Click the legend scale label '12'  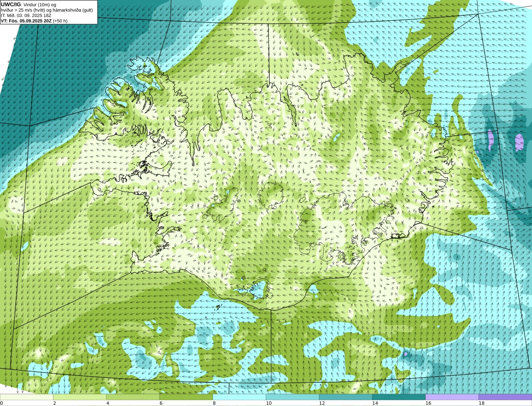click(322, 403)
